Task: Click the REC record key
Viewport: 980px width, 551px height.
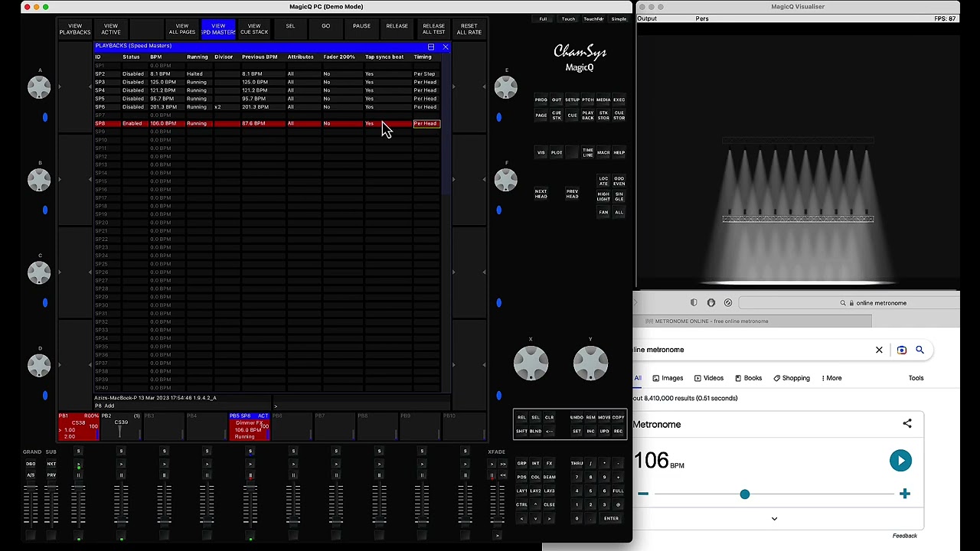Action: 618,431
